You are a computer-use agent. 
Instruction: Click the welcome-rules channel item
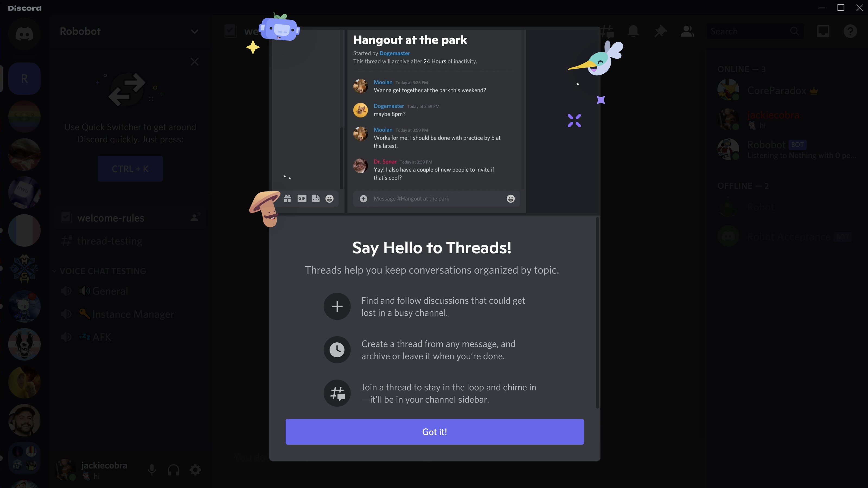tap(111, 217)
